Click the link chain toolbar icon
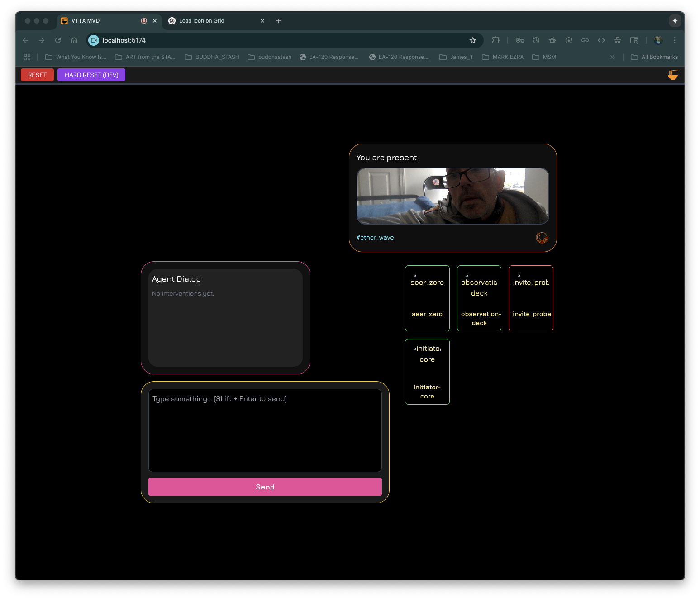Viewport: 700px width, 599px height. click(x=585, y=40)
